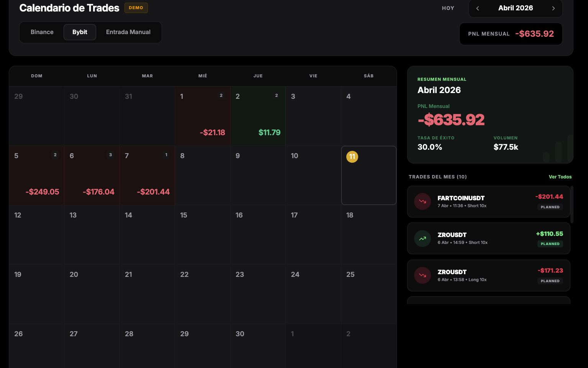Viewport: 588px width, 368px height.
Task: Click the 3-trades badge on April 6
Action: (110, 155)
